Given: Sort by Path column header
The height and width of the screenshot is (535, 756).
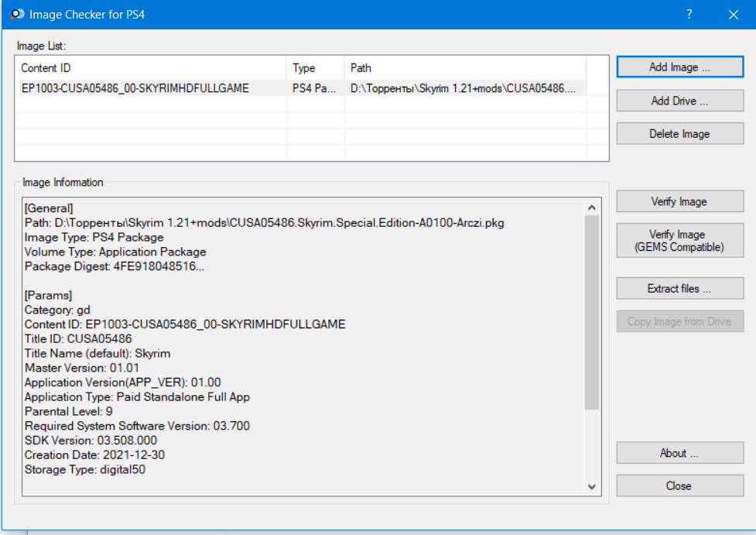Looking at the screenshot, I should click(465, 68).
